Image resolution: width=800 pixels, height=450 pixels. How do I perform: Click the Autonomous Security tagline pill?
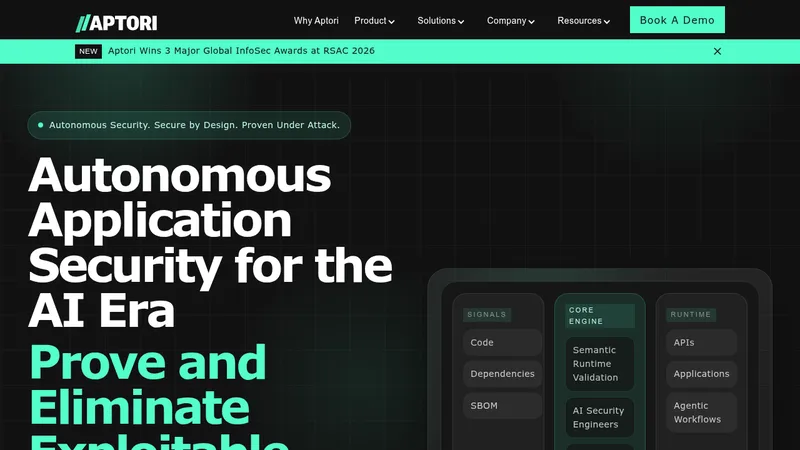click(x=189, y=125)
